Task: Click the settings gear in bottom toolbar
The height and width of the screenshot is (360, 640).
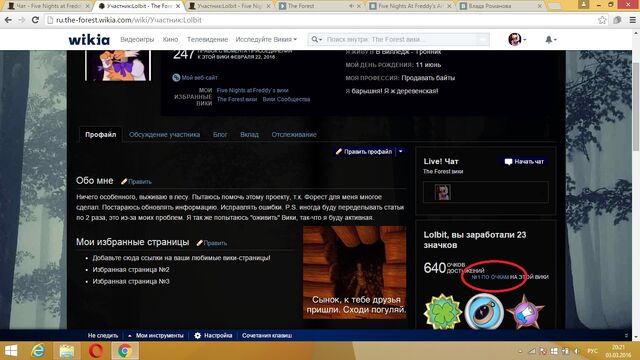Action: 198,336
